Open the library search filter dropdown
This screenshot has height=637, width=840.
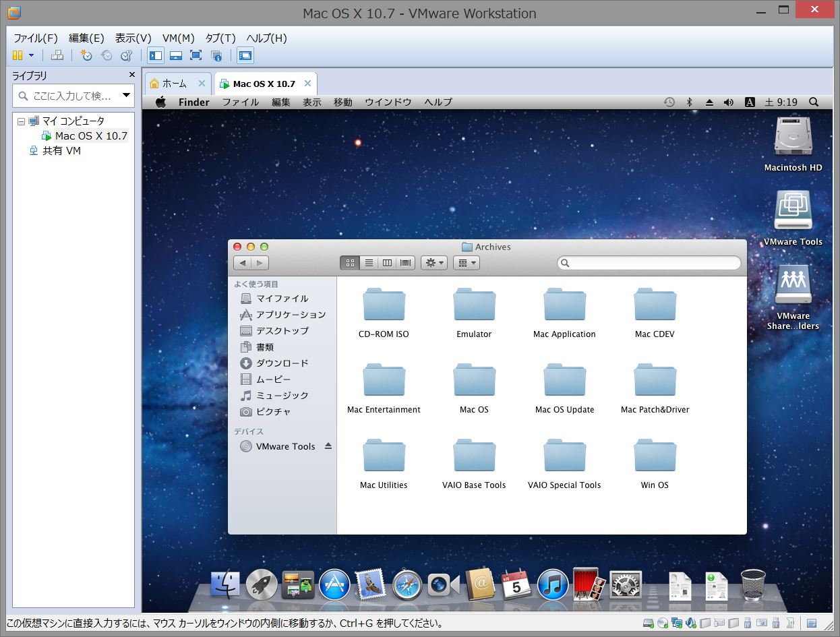point(126,96)
